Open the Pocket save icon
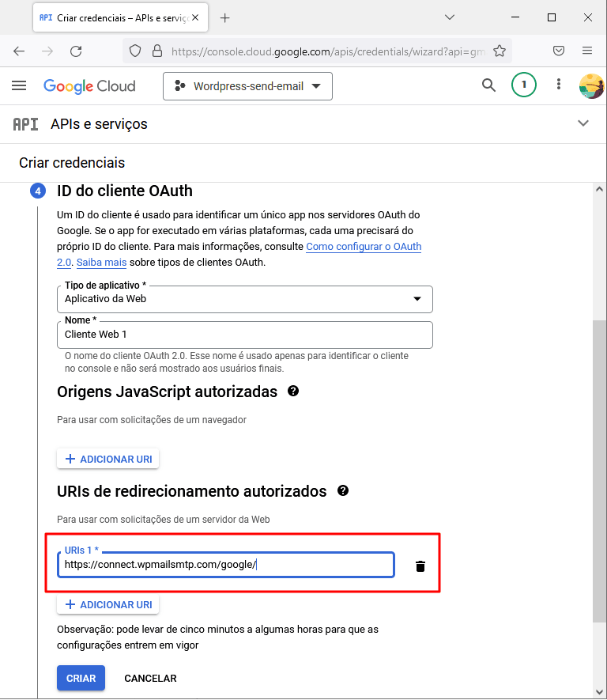 coord(559,51)
